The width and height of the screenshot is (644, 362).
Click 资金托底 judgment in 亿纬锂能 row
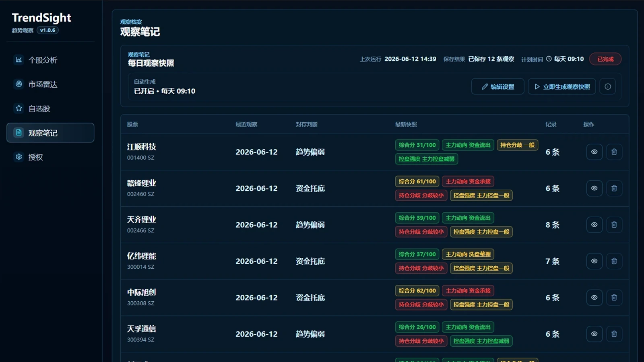(310, 261)
